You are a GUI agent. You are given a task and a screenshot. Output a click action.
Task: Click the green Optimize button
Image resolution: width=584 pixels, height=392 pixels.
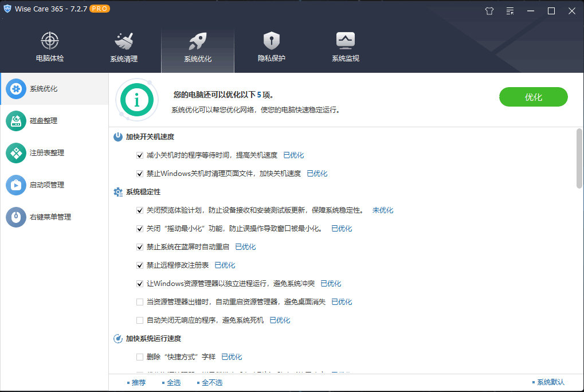[x=533, y=97]
